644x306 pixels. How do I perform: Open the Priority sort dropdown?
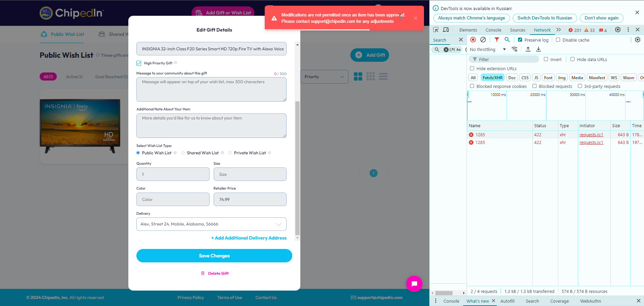[x=324, y=77]
